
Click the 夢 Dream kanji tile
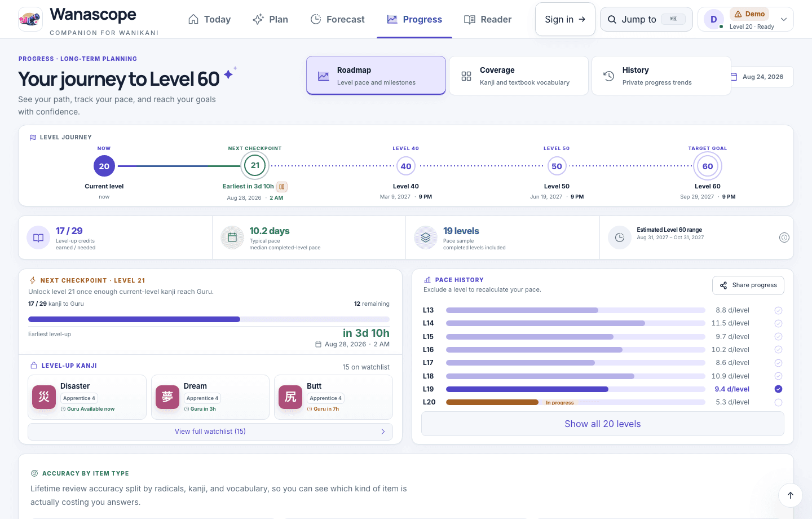(x=210, y=397)
